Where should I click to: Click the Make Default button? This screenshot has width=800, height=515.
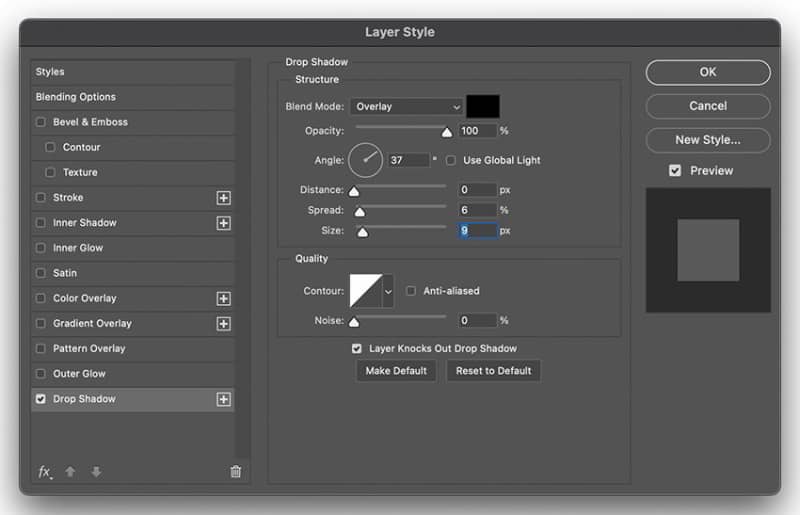(396, 371)
